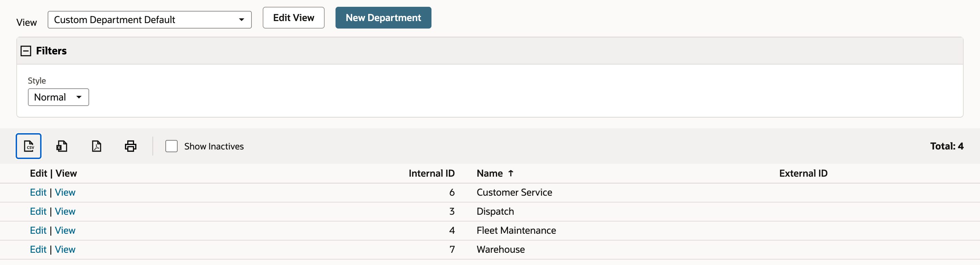Click the Customer Service name cell
The height and width of the screenshot is (265, 980).
point(514,193)
